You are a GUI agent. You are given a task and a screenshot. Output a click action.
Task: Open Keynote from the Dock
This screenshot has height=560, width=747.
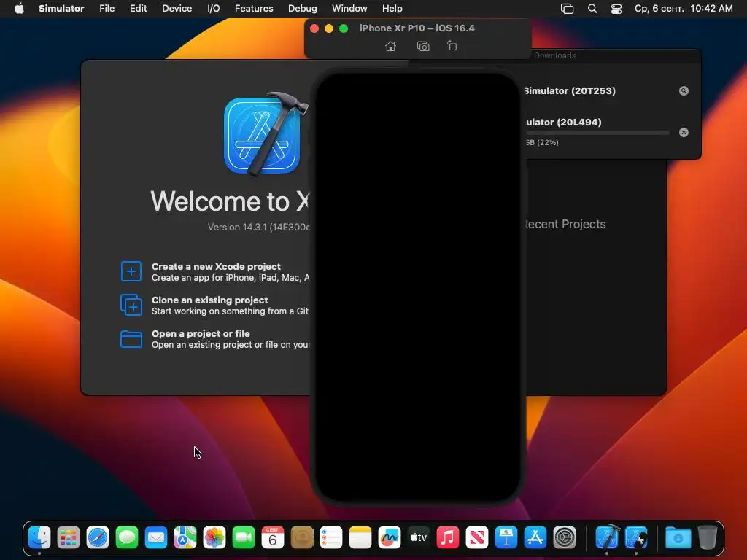(506, 538)
